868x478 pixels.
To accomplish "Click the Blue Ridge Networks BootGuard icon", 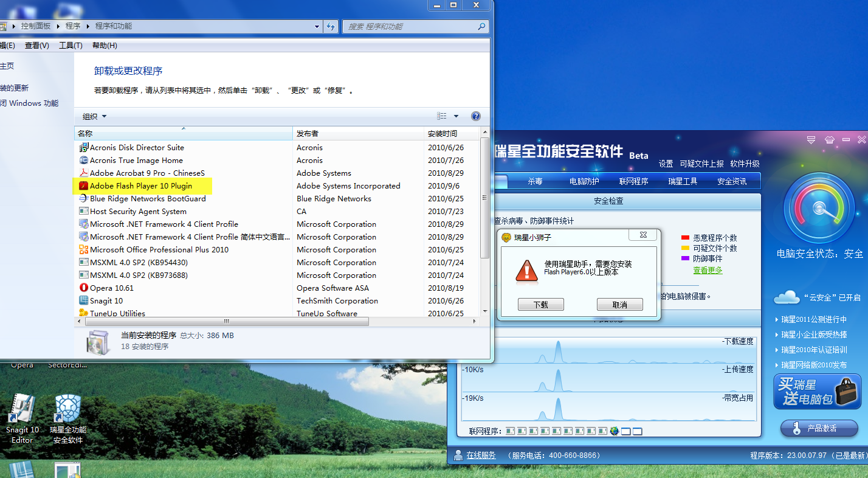I will pyautogui.click(x=84, y=198).
